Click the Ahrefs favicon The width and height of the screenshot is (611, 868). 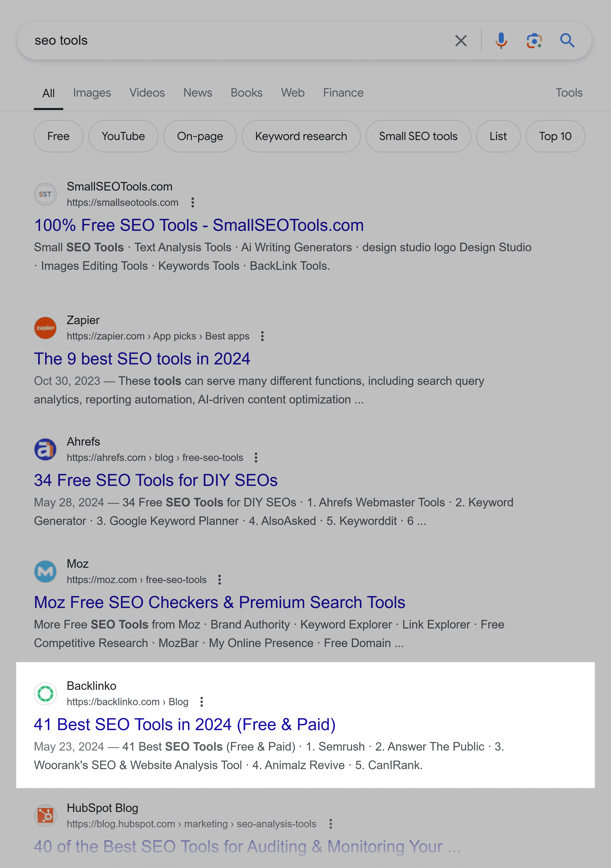coord(45,450)
